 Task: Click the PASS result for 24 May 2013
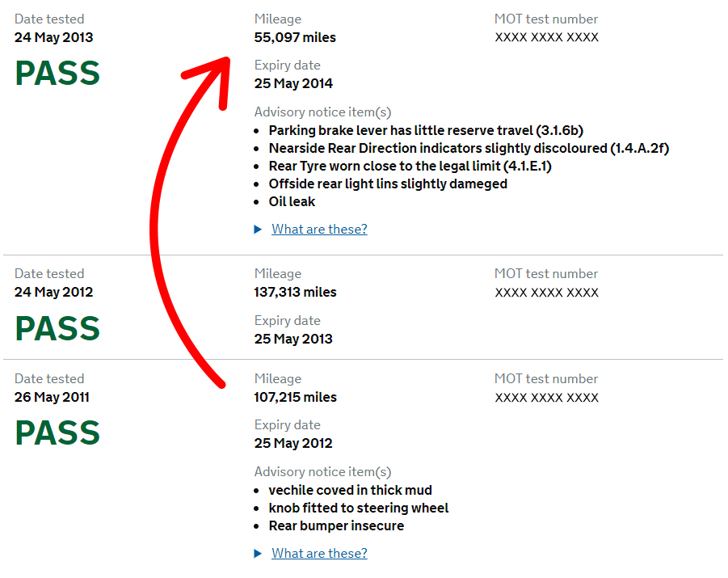(57, 74)
